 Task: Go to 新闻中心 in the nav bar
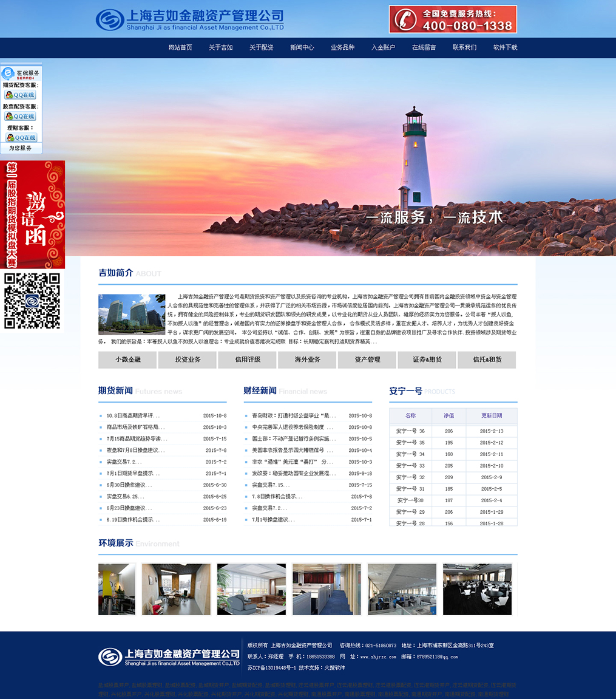(302, 47)
